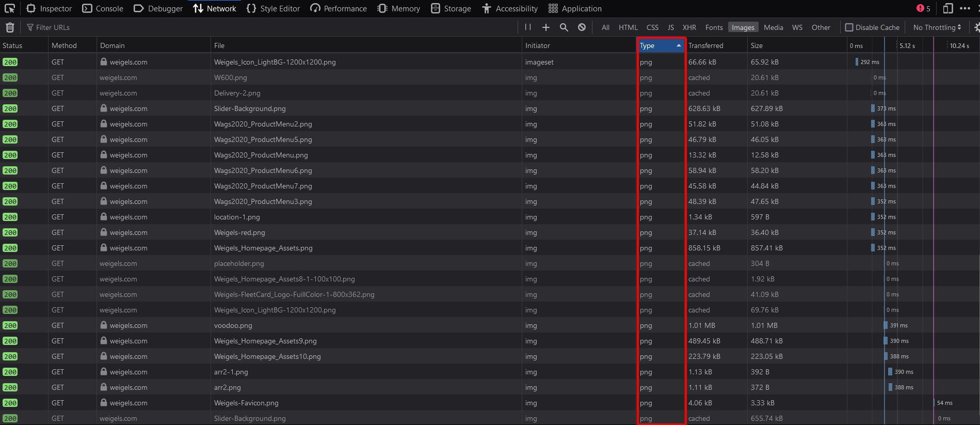Viewport: 980px width, 425px height.
Task: Click the element picker icon
Action: tap(9, 8)
